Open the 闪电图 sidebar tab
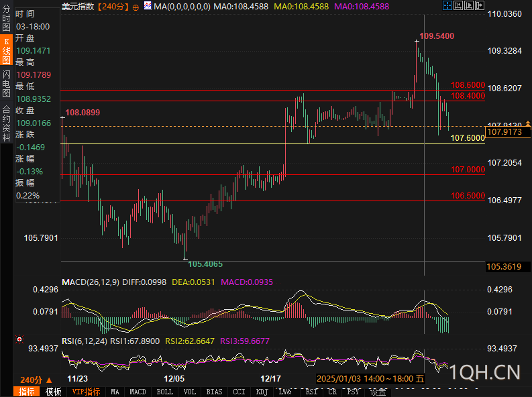 coord(6,83)
